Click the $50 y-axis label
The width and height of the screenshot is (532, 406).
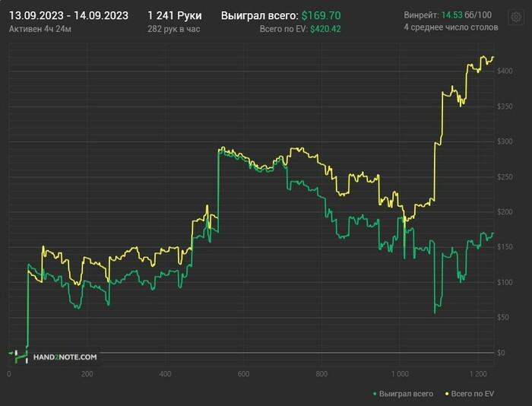[x=503, y=317]
